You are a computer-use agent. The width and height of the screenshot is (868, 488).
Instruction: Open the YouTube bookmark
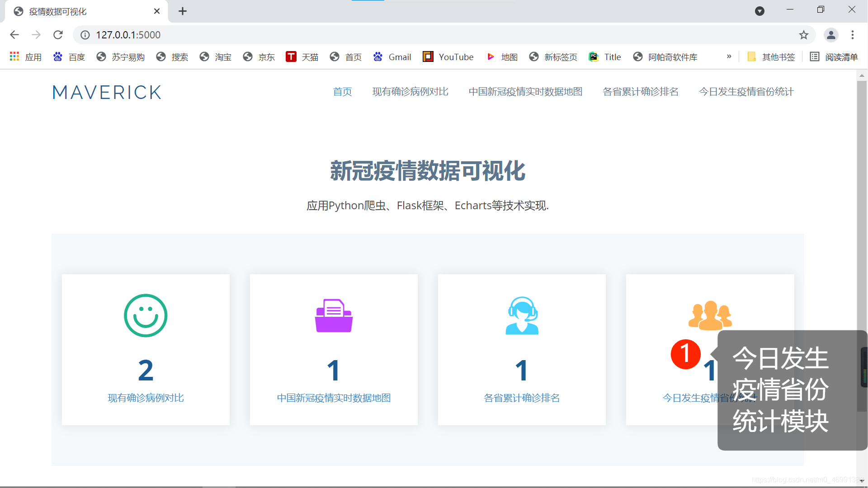click(x=448, y=57)
